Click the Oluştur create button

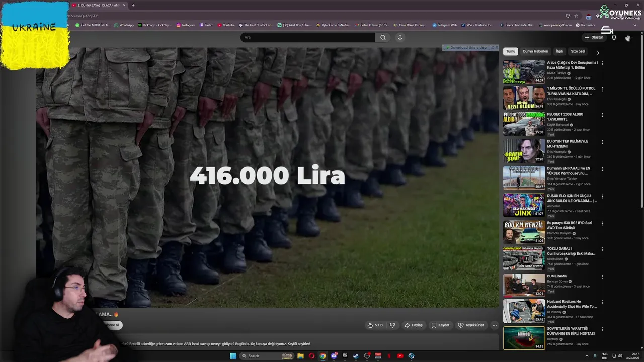tap(594, 37)
